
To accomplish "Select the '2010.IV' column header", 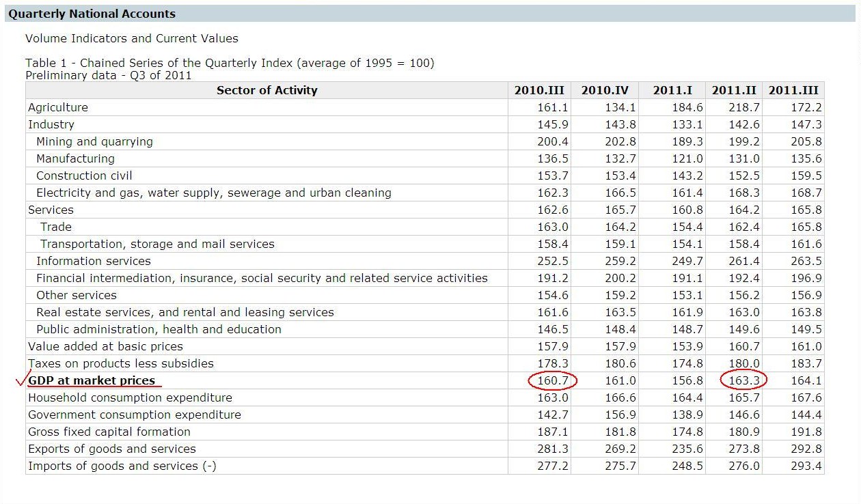I will (x=605, y=90).
